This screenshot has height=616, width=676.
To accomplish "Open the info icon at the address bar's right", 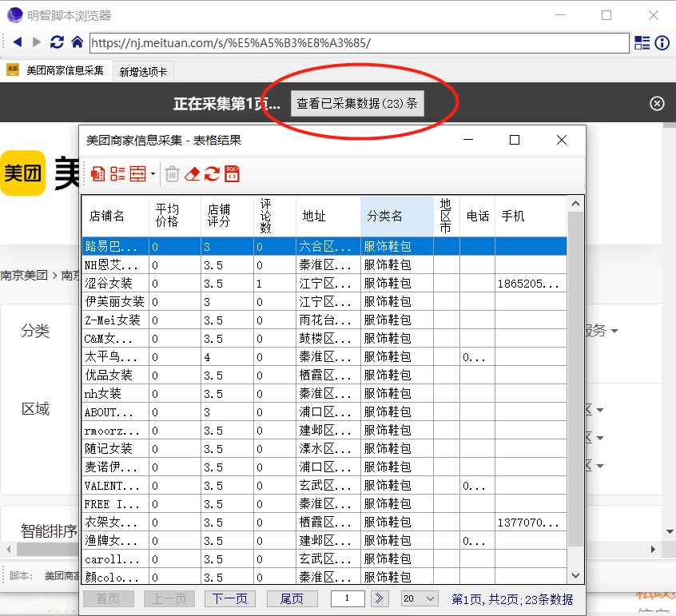I will coord(662,42).
